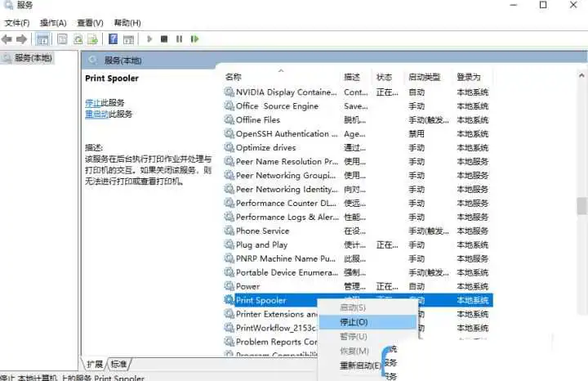Toggle the show/hide console tree icon
The height and width of the screenshot is (381, 588).
click(42, 39)
